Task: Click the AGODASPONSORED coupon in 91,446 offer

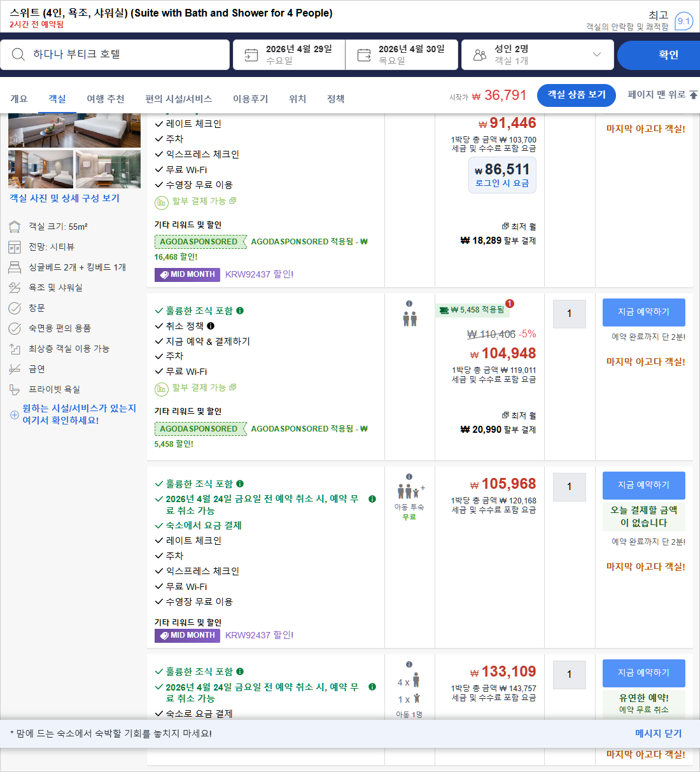Action: [x=200, y=242]
